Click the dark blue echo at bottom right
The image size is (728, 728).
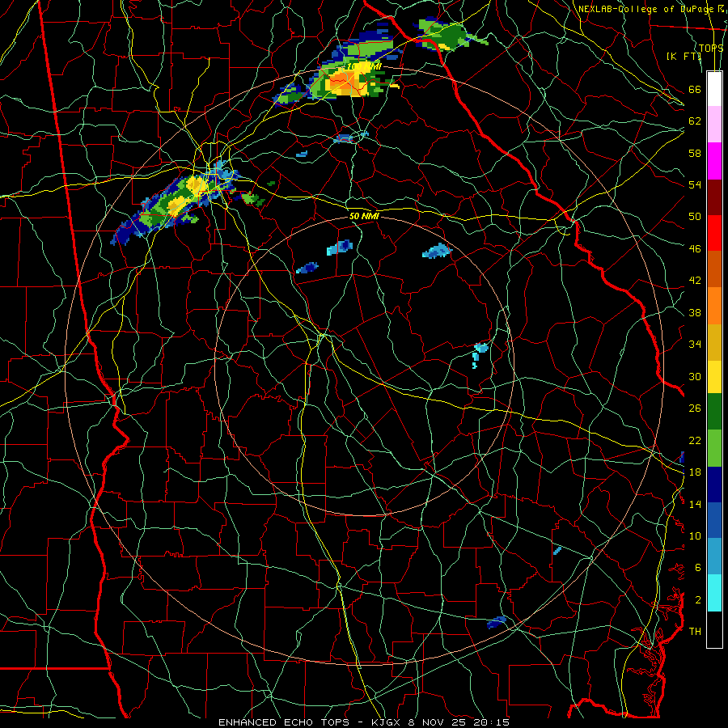point(497,622)
